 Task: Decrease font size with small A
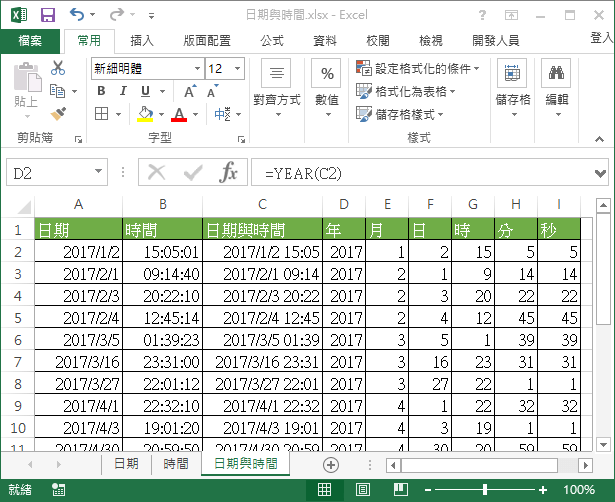pos(212,91)
